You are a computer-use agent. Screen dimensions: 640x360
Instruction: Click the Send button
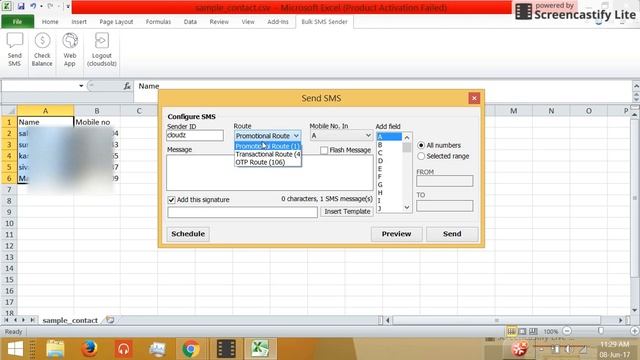(452, 234)
